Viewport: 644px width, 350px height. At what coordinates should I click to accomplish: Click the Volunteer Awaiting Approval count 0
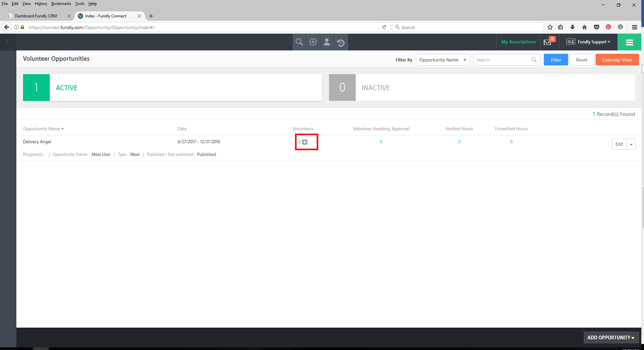coord(381,142)
